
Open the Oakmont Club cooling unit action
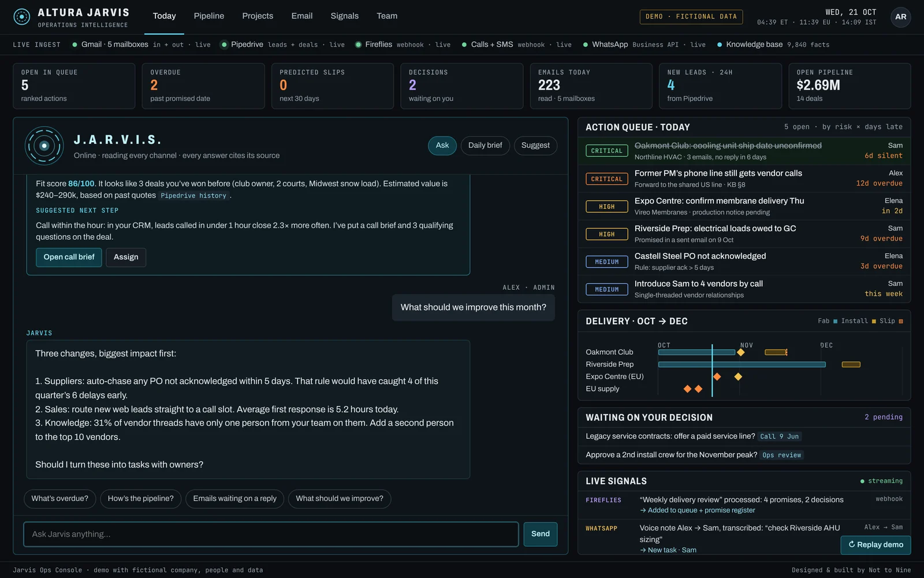744,151
